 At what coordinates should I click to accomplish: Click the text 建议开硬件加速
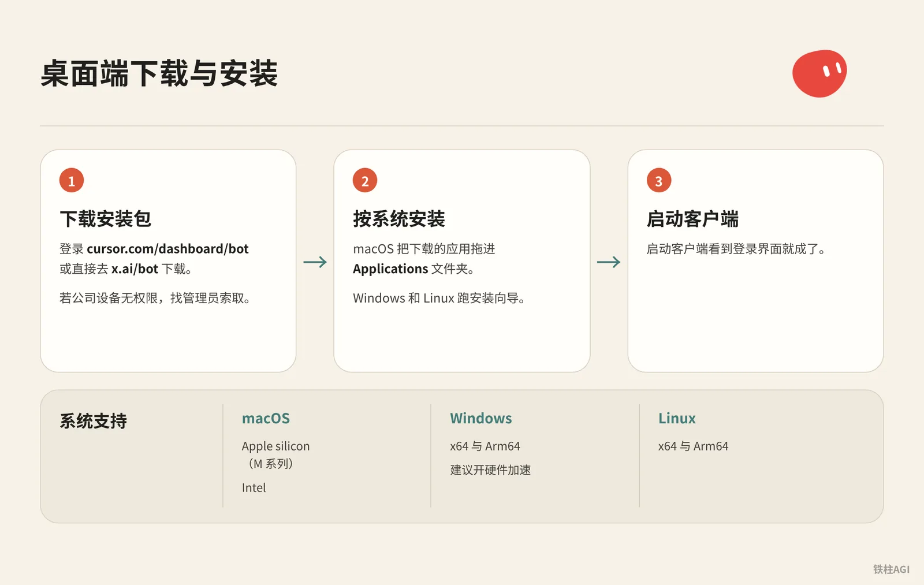click(490, 470)
